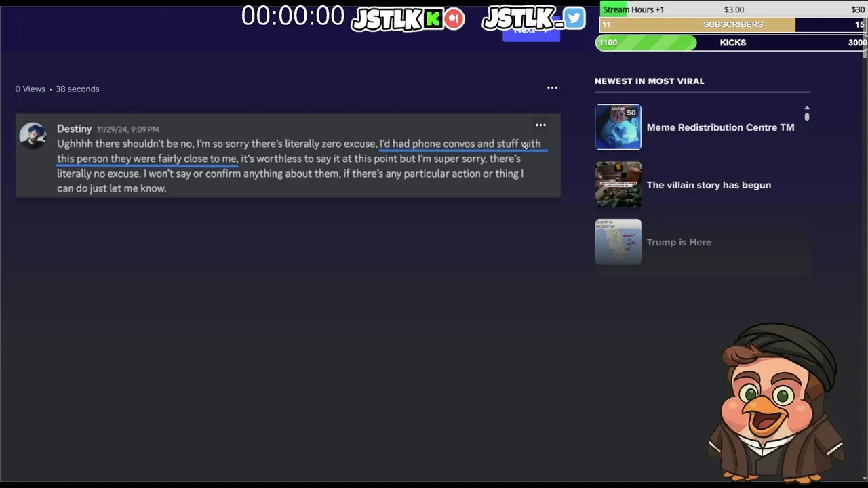Click the 11/29/24, 9:09 PM timestamp
Screen dimensions: 868x488
127,129
